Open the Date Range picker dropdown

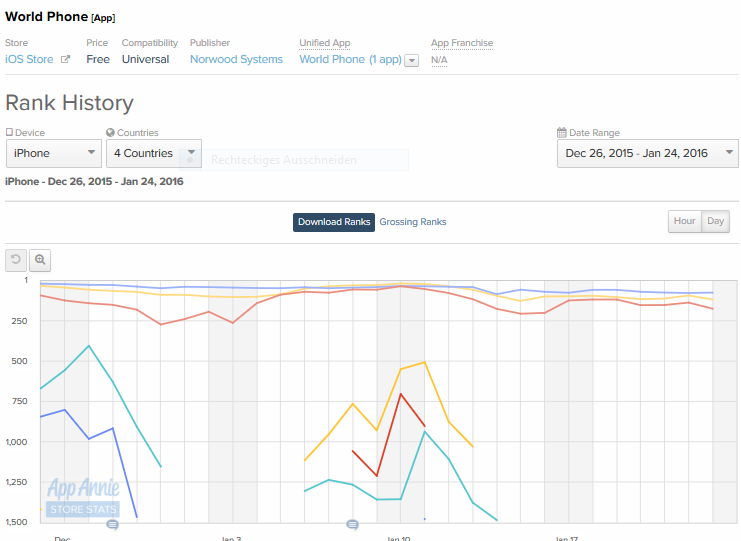click(647, 154)
